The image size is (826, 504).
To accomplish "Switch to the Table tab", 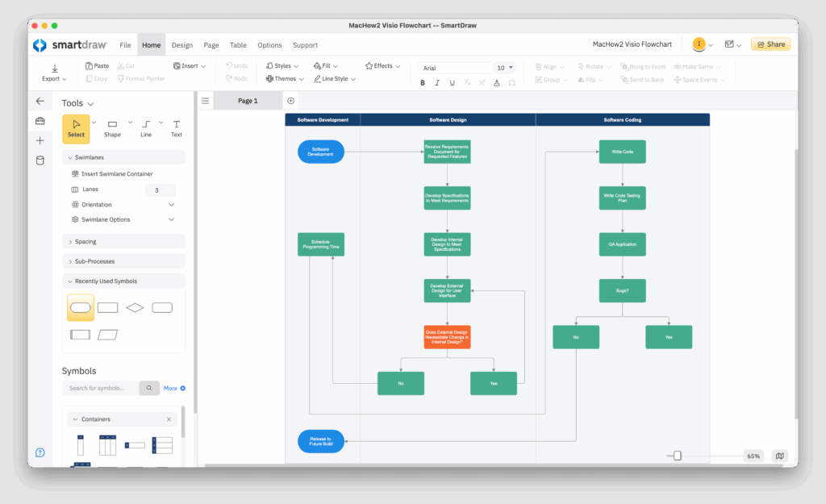I will (x=238, y=45).
